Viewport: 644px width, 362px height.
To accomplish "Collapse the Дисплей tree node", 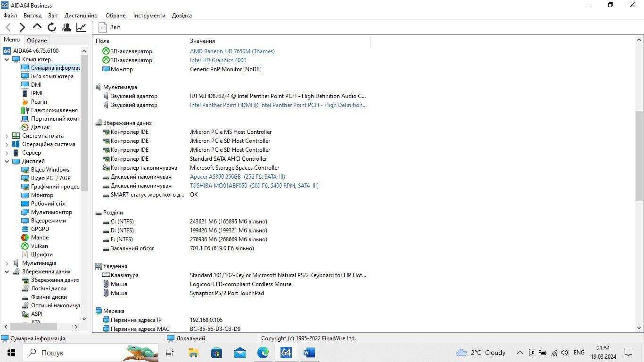I will pos(7,161).
